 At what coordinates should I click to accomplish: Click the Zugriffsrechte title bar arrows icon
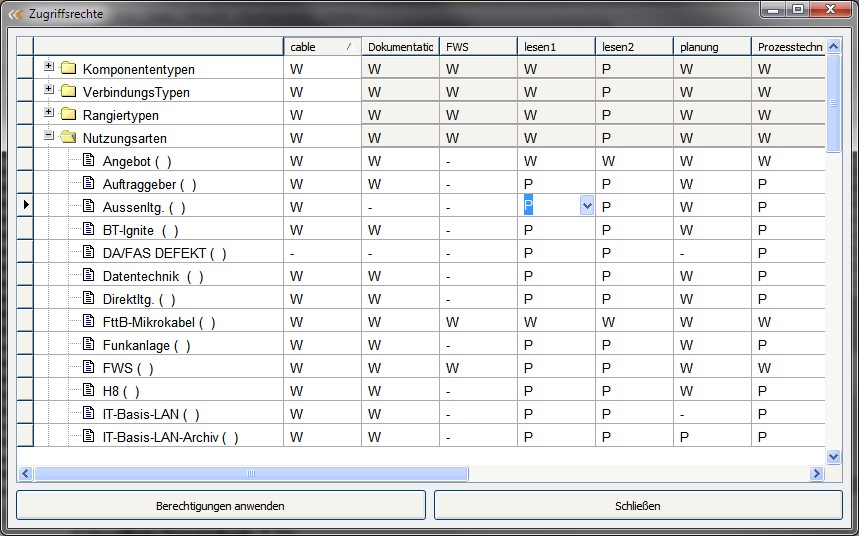[x=16, y=14]
